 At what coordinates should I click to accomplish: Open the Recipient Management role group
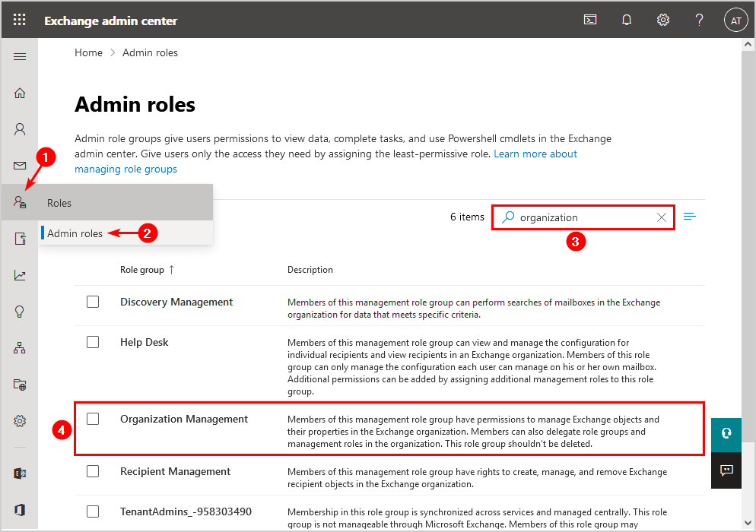coord(176,471)
